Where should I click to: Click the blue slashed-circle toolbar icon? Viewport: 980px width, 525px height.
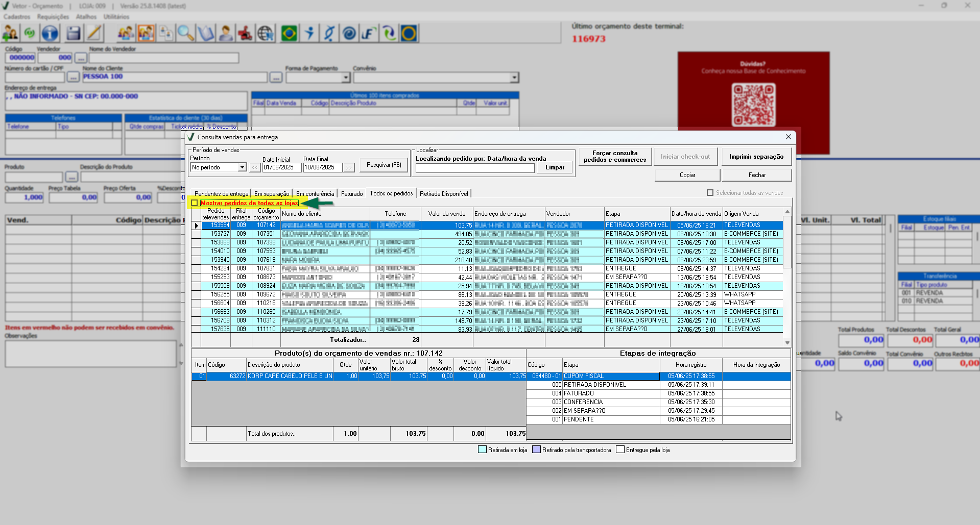point(329,34)
